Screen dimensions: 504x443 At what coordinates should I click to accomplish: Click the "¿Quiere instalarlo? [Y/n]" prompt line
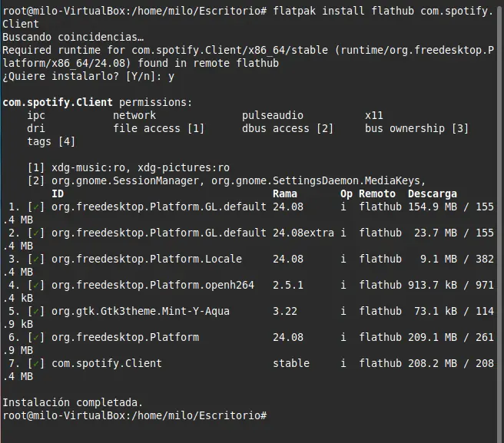coord(88,77)
